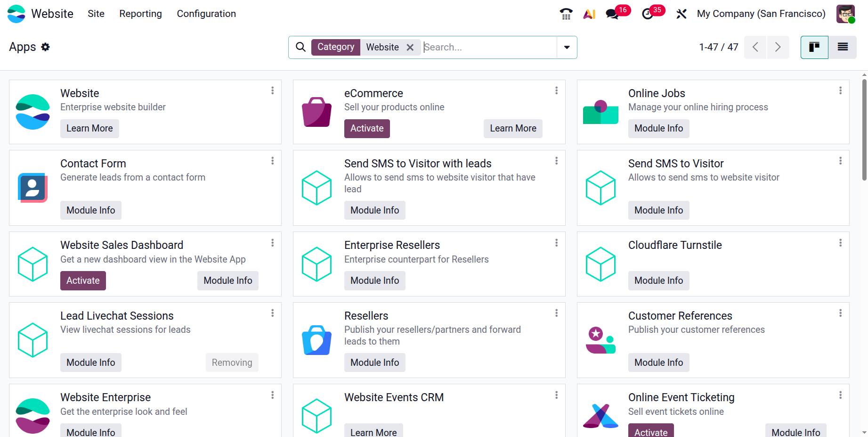
Task: Click the eCommerce shopping bag icon
Action: click(x=317, y=112)
